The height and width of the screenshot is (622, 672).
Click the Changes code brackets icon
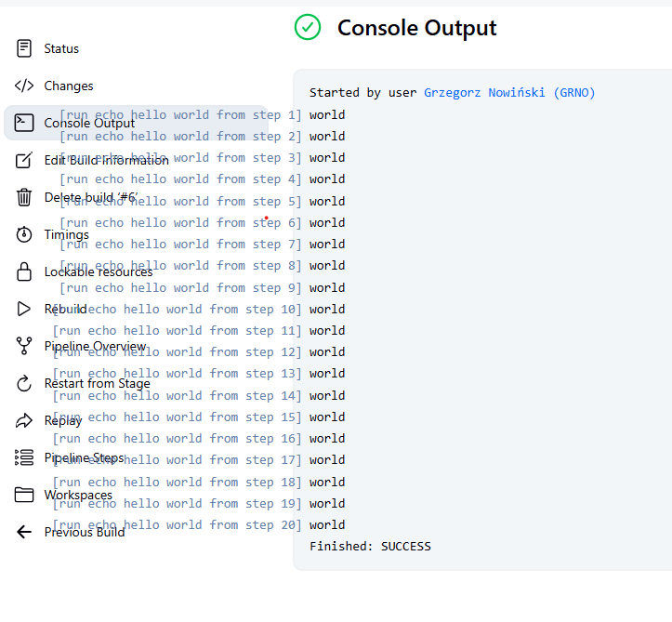point(24,86)
